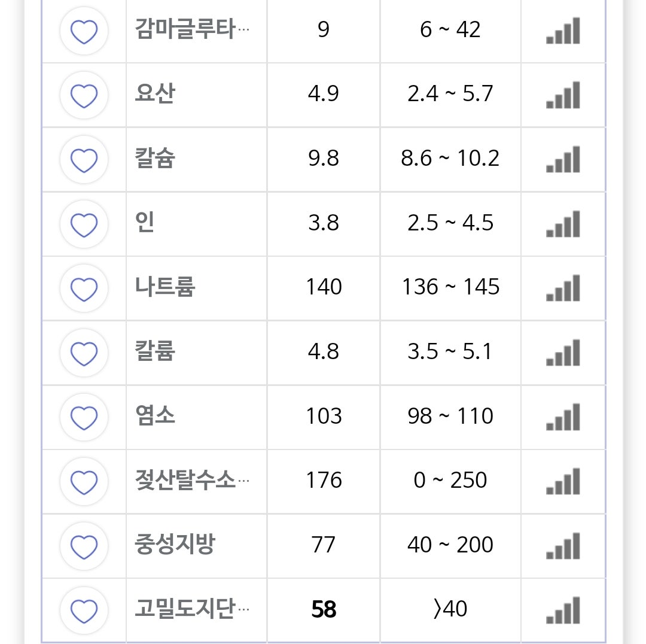Tap heart icon beside 염소

(84, 417)
